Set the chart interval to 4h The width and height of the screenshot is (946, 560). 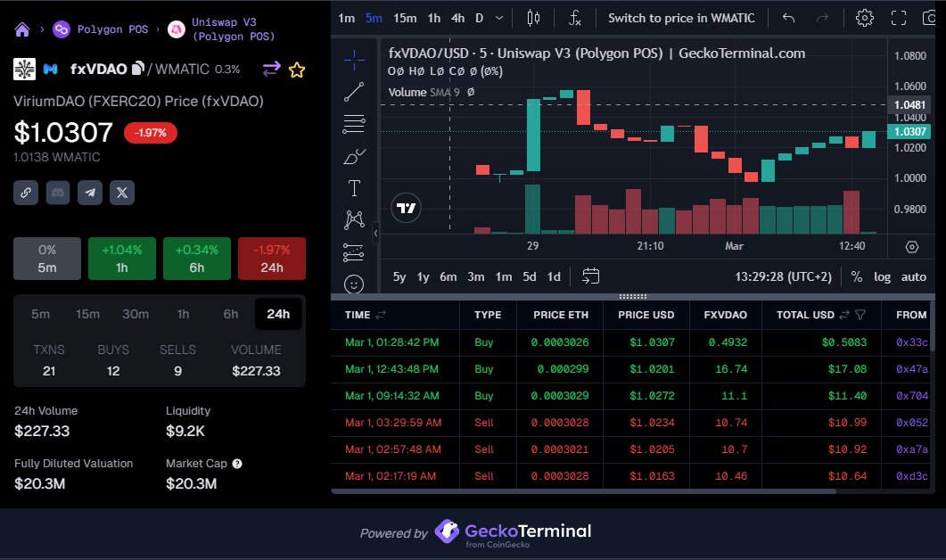pyautogui.click(x=458, y=18)
